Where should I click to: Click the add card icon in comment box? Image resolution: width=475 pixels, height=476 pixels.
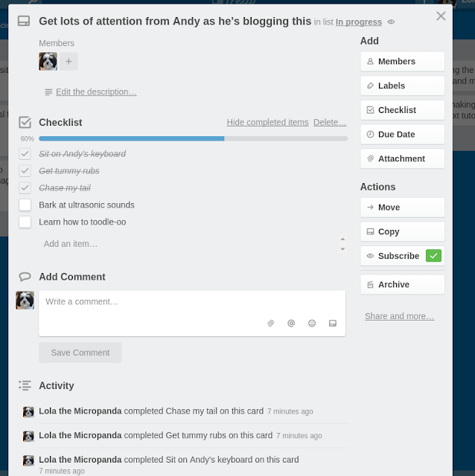333,324
